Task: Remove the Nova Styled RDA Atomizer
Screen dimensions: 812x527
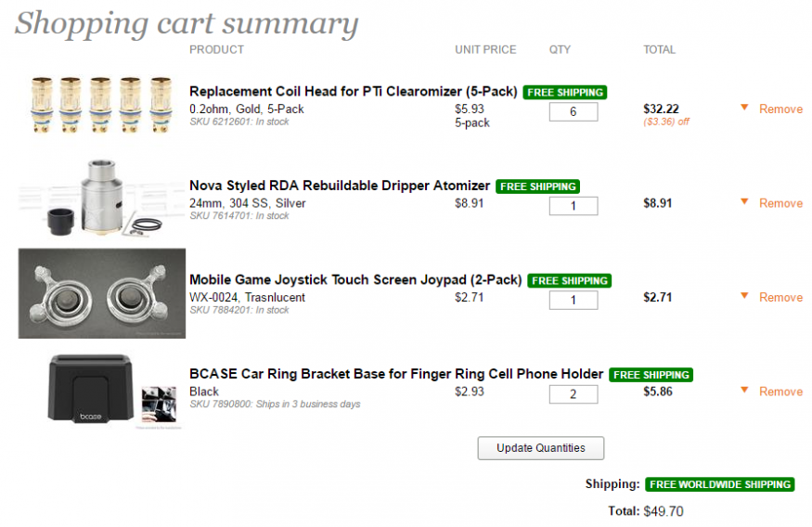Action: (x=780, y=203)
